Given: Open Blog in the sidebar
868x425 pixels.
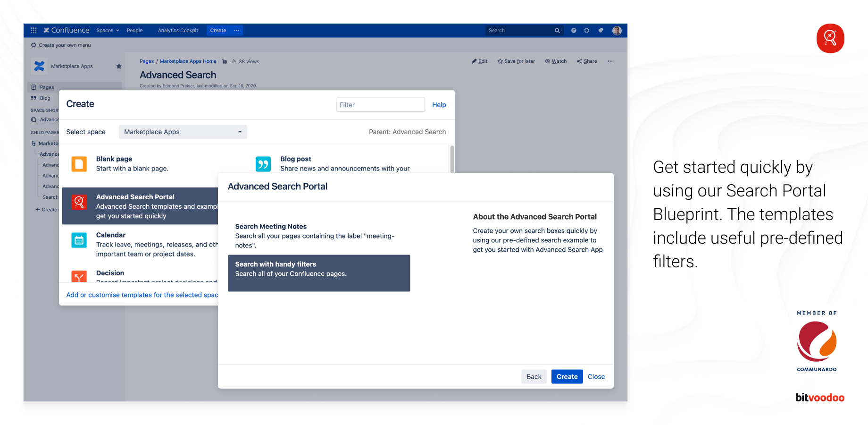Looking at the screenshot, I should coord(41,98).
